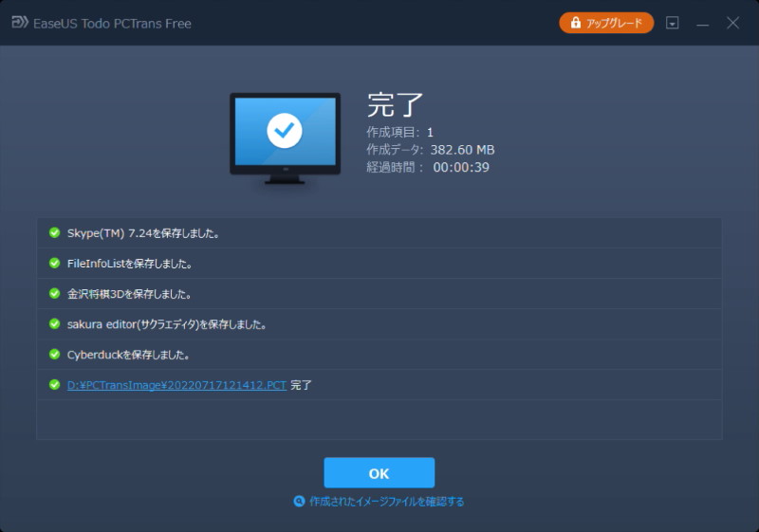
Task: Select the sakura editor(サクラエディタ) row text
Action: pyautogui.click(x=167, y=324)
